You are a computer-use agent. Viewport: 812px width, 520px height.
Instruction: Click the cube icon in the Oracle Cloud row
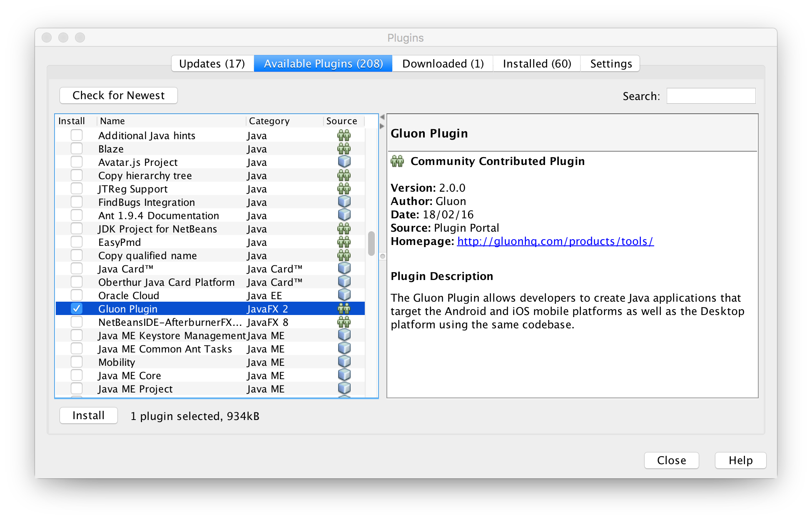coord(344,295)
